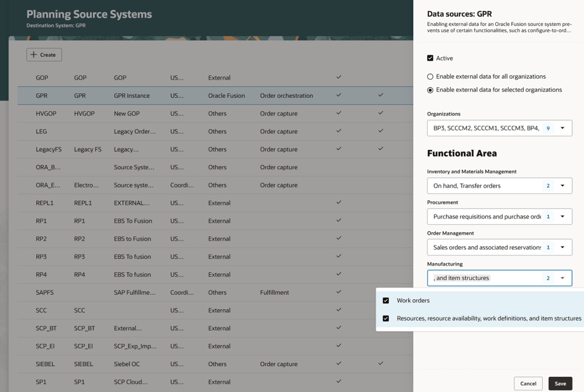The height and width of the screenshot is (392, 584).
Task: Open the Organizations selection dropdown
Action: [500, 128]
